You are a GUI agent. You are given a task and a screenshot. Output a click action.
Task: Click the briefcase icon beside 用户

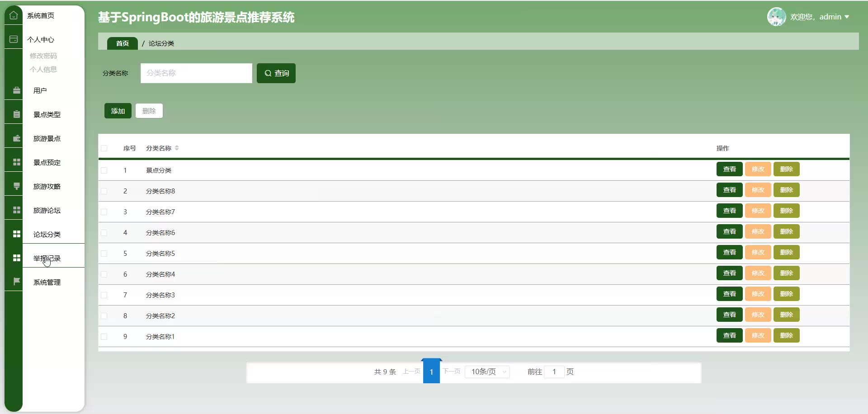[x=17, y=90]
